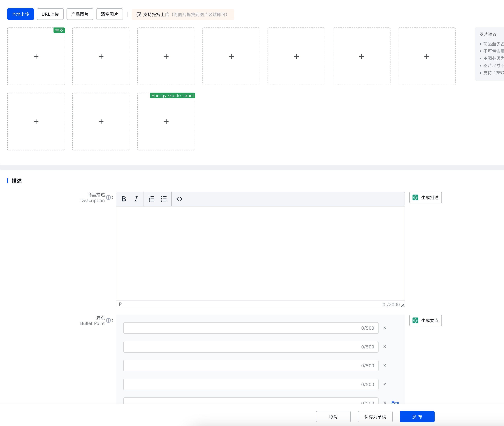Add image to the 主图 slot
The image size is (504, 426).
[36, 57]
